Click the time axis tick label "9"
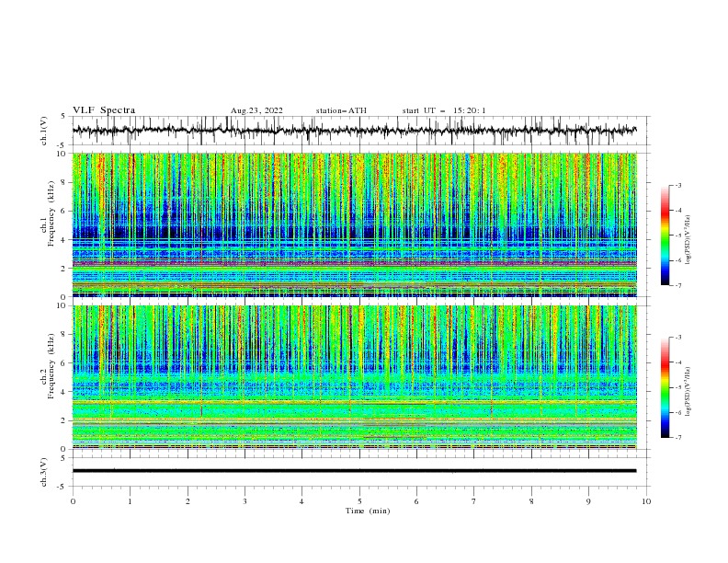This screenshot has width=728, height=563. click(588, 501)
